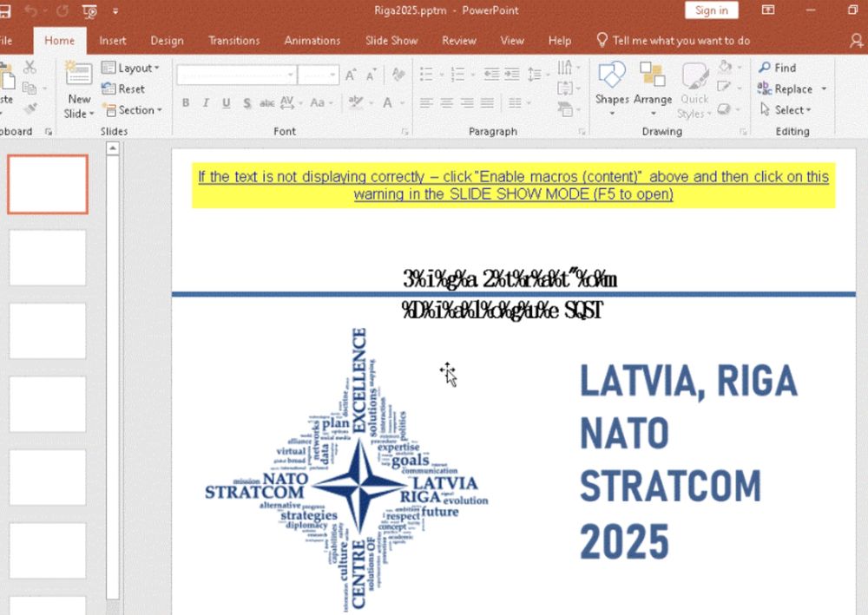Click the Bullets list icon
This screenshot has height=615, width=868.
pos(426,74)
